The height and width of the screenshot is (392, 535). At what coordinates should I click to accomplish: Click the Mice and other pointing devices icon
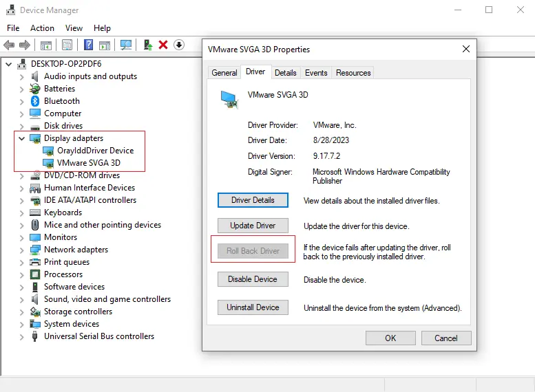35,225
